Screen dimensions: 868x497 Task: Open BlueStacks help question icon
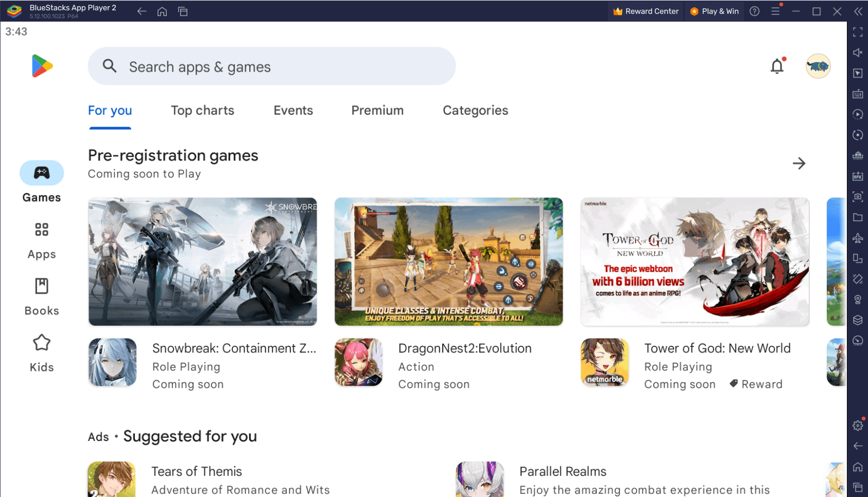click(755, 11)
